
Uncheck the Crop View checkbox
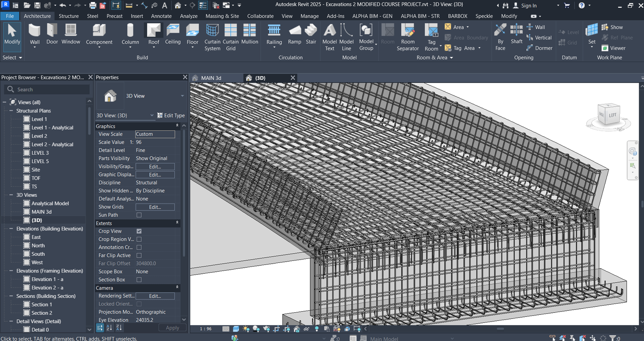coord(139,231)
